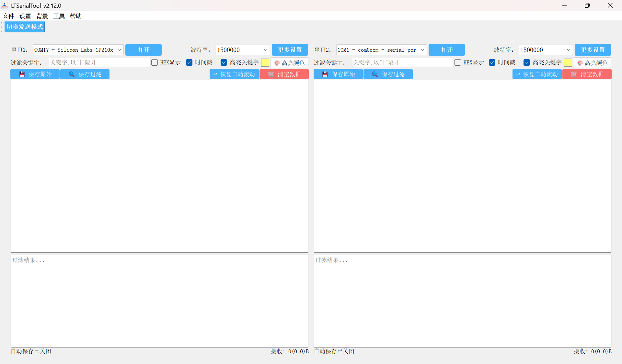Click palette icon on port 1 高亮颜色
This screenshot has height=364, width=622.
click(x=277, y=63)
